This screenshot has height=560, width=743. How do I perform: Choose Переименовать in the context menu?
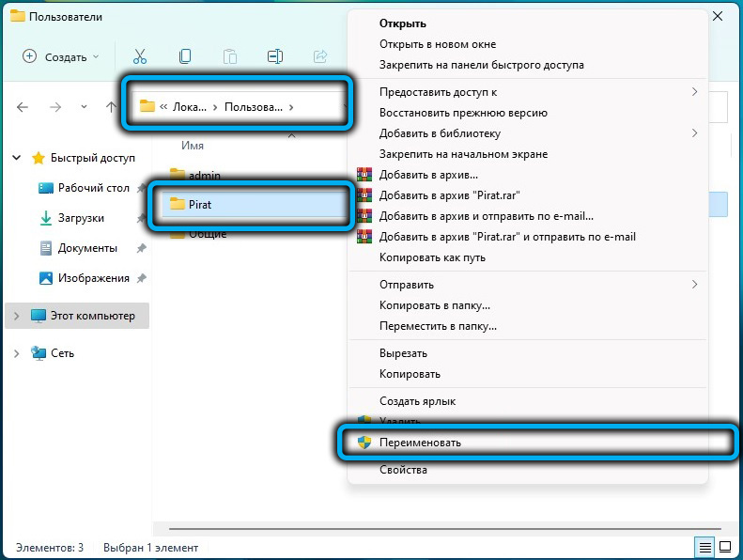(420, 442)
